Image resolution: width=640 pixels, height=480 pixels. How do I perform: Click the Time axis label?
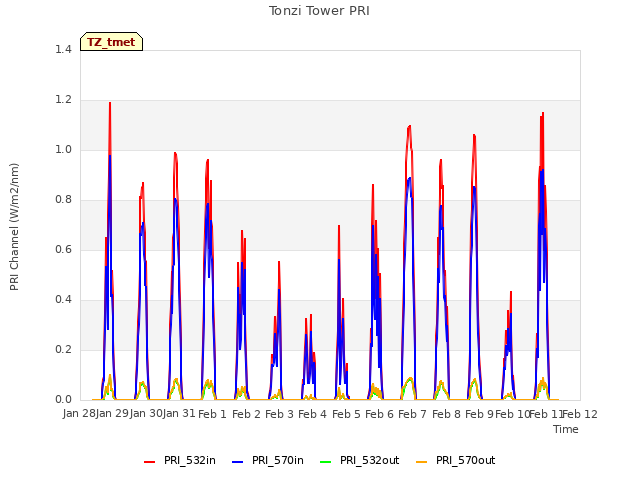click(566, 429)
